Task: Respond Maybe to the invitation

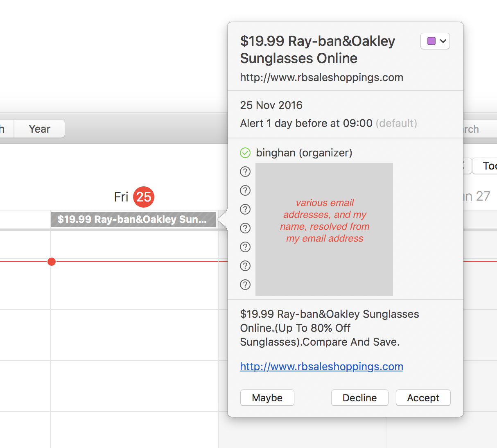Action: coord(267,398)
